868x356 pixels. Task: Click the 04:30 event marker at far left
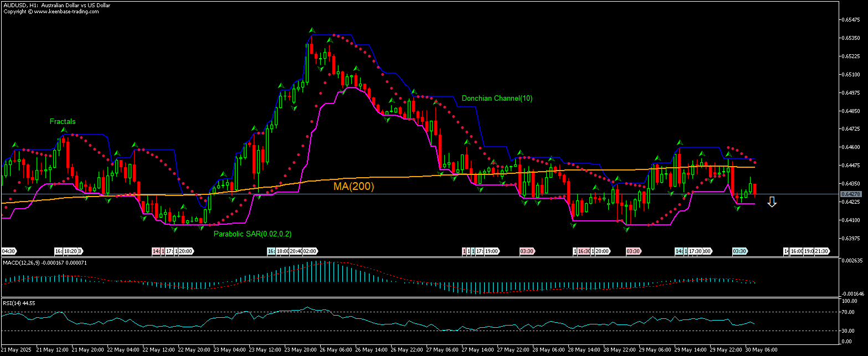click(x=8, y=251)
